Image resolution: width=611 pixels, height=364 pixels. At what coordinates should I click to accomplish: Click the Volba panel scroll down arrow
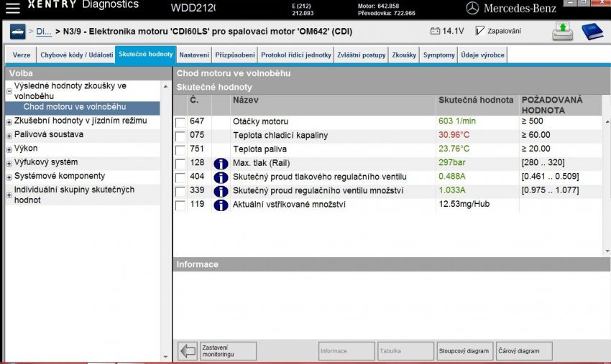coord(165,357)
